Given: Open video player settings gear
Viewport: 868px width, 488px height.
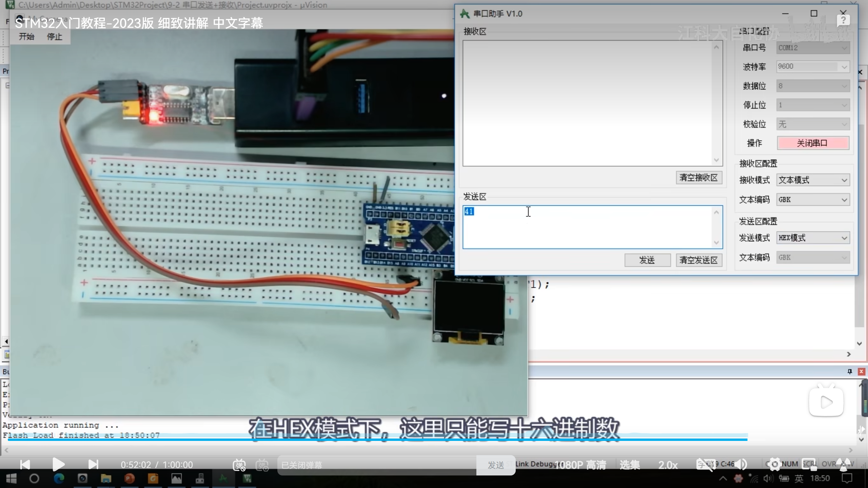Looking at the screenshot, I should 774,464.
